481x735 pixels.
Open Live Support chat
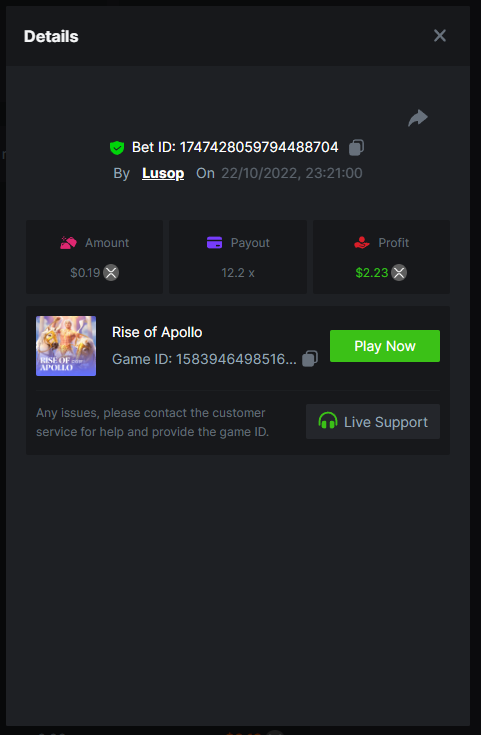click(x=373, y=421)
